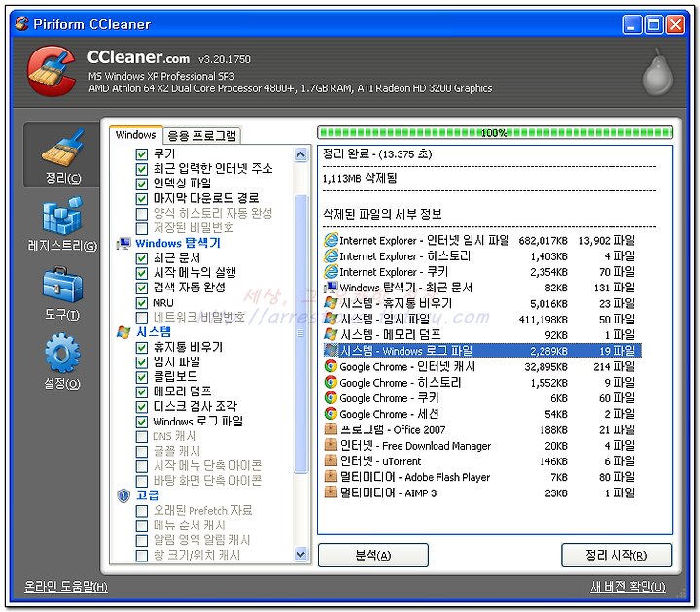Enable the DNS 캐시 checkbox

point(142,436)
